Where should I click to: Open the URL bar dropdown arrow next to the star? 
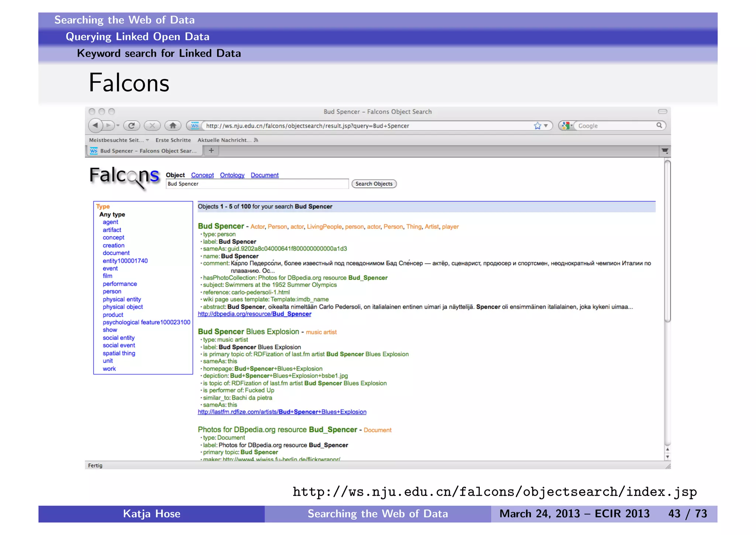pyautogui.click(x=546, y=126)
